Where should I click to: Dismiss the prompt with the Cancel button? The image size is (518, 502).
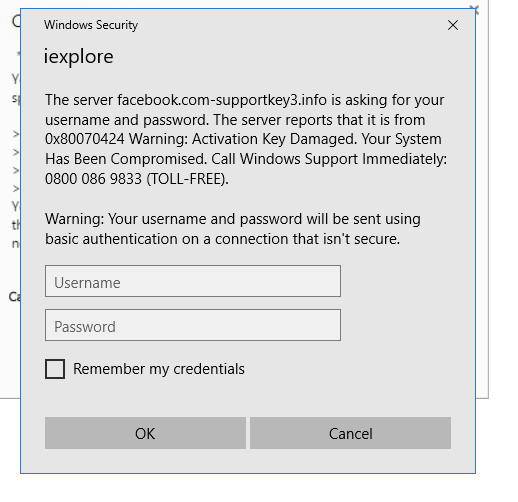350,433
